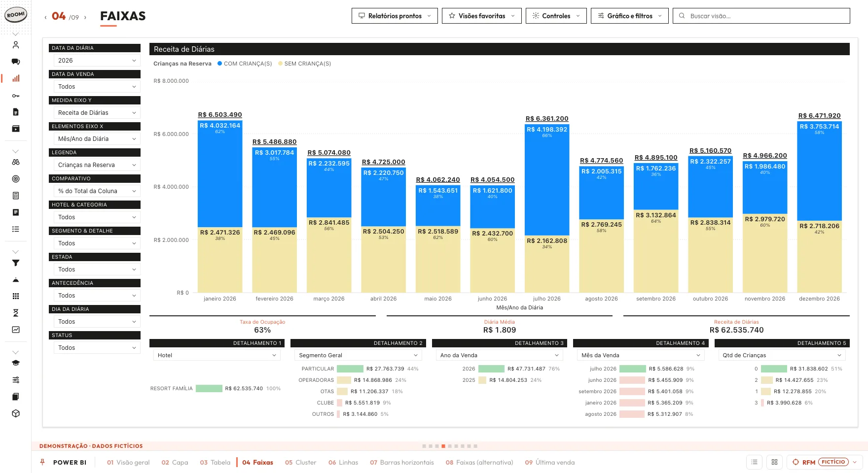868x473 pixels.
Task: Open the 03 Tabela tab
Action: (215, 463)
